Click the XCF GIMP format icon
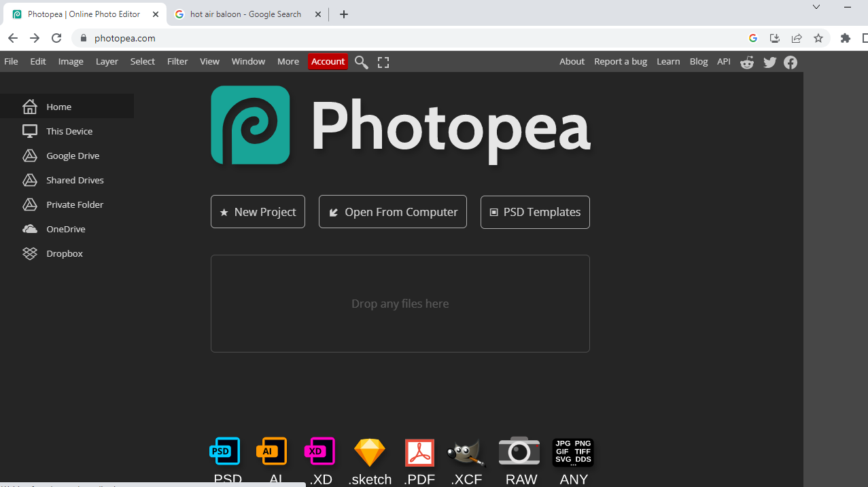 pos(466,452)
